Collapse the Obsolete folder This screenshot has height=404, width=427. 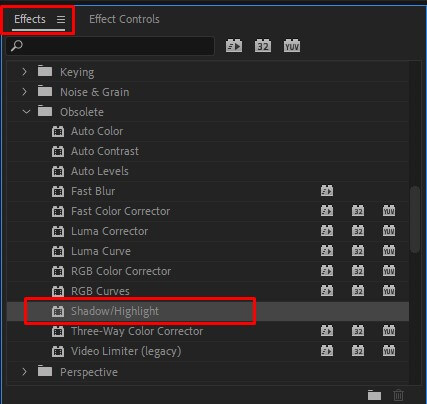(26, 112)
